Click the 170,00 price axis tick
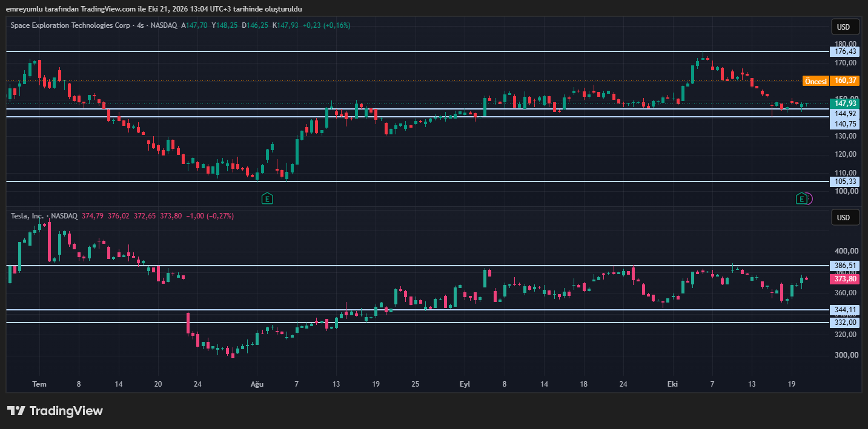The height and width of the screenshot is (429, 868). point(845,63)
